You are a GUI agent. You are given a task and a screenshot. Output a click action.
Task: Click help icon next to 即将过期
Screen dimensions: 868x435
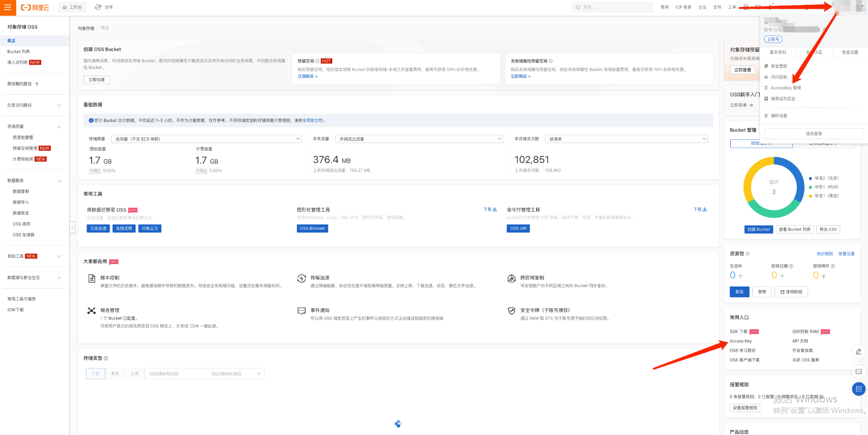click(791, 266)
